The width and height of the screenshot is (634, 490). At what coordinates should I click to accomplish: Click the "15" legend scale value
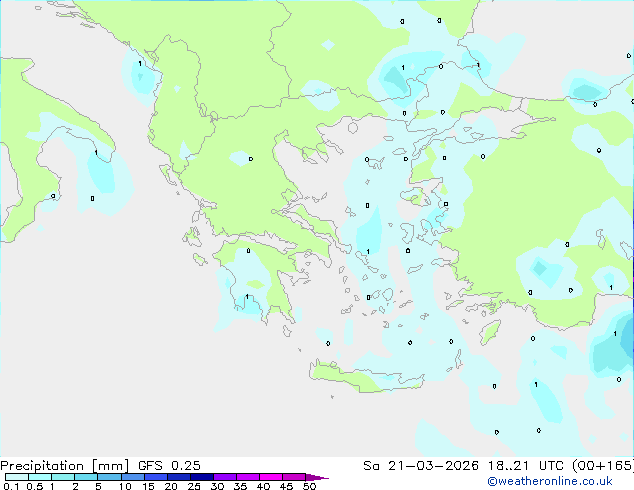click(148, 486)
